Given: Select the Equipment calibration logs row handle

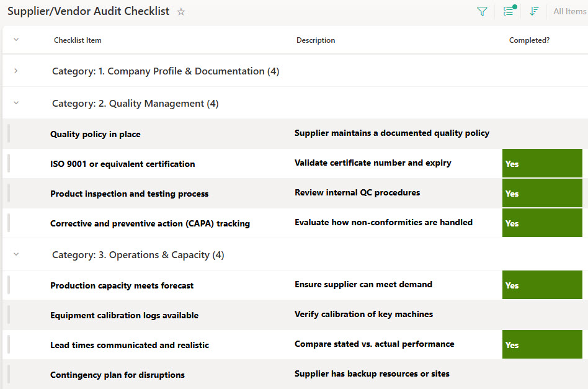Looking at the screenshot, I should point(9,315).
